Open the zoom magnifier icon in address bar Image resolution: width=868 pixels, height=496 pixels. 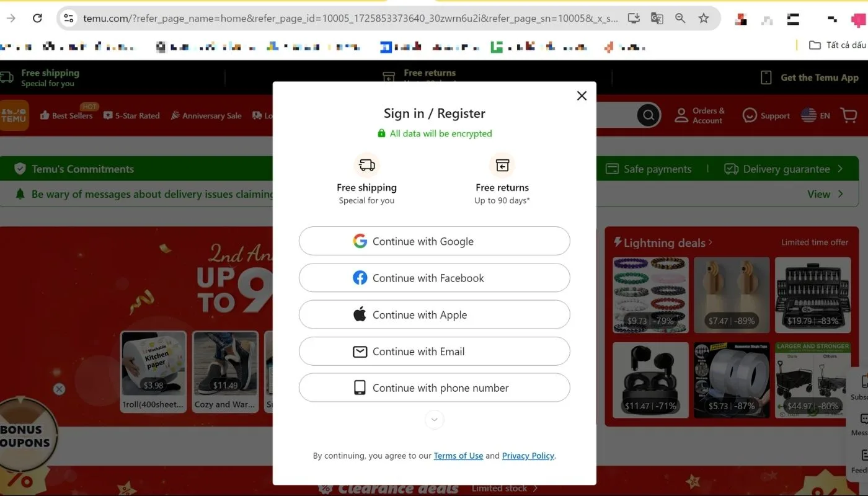coord(680,18)
